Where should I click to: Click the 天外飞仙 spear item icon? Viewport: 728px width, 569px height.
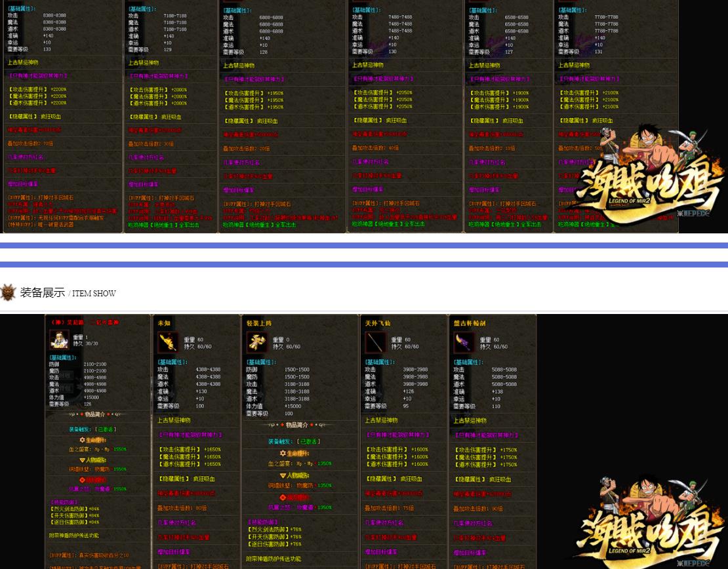(x=375, y=342)
